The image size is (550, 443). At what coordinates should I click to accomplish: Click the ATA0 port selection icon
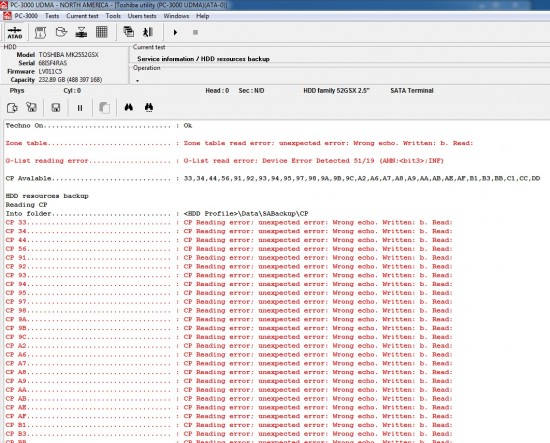[x=15, y=32]
